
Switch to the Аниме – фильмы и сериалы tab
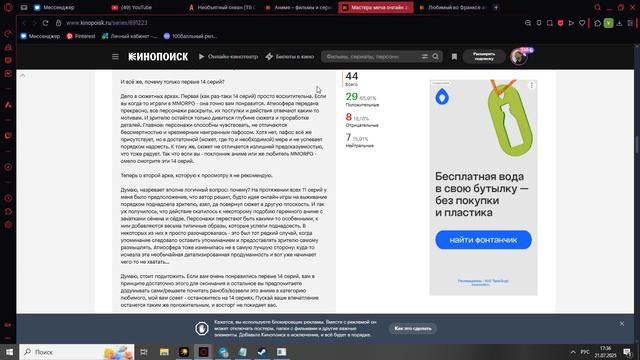pyautogui.click(x=298, y=7)
